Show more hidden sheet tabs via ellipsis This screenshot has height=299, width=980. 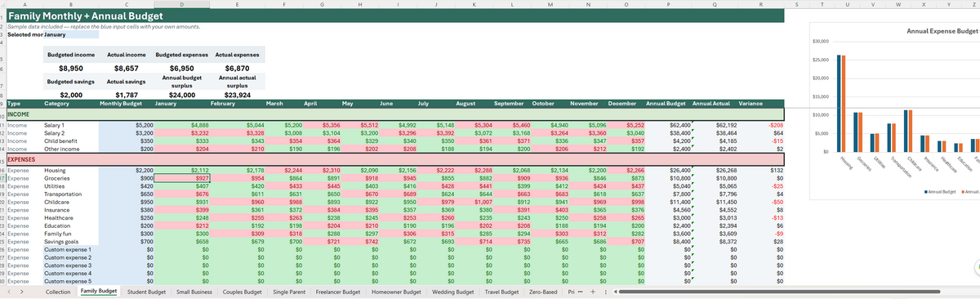click(581, 292)
